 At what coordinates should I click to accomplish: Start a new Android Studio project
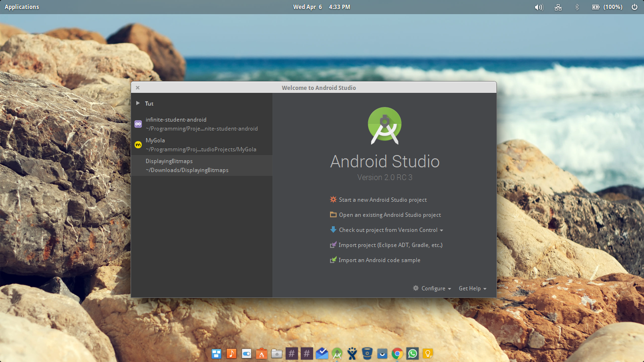(379, 200)
